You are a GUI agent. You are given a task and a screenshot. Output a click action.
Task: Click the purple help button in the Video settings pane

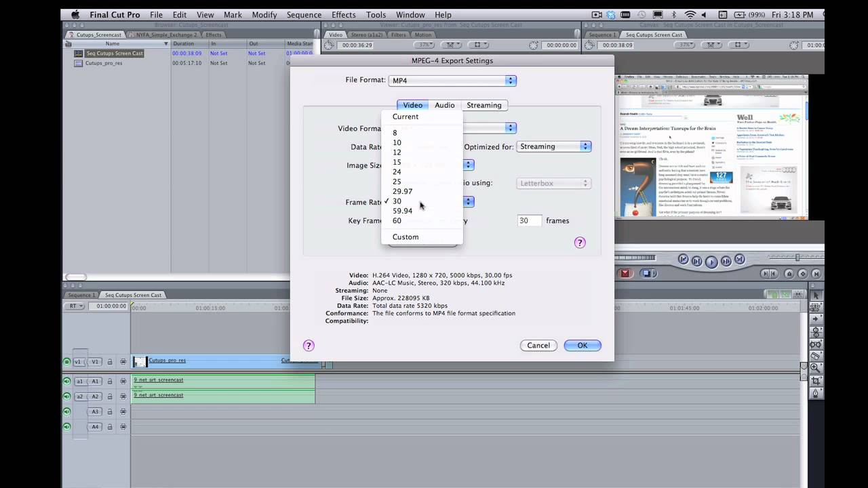tap(580, 243)
